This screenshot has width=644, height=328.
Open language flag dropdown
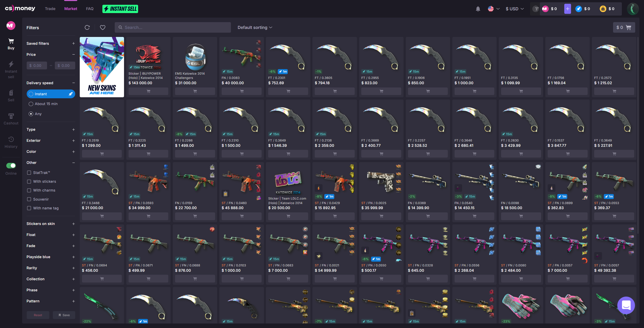click(494, 9)
